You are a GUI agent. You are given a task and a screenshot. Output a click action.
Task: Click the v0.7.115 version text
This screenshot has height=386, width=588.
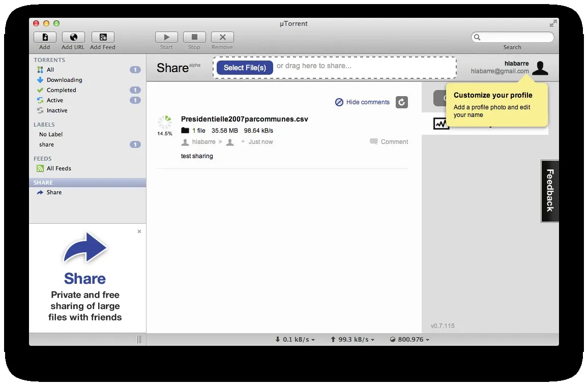[443, 325]
